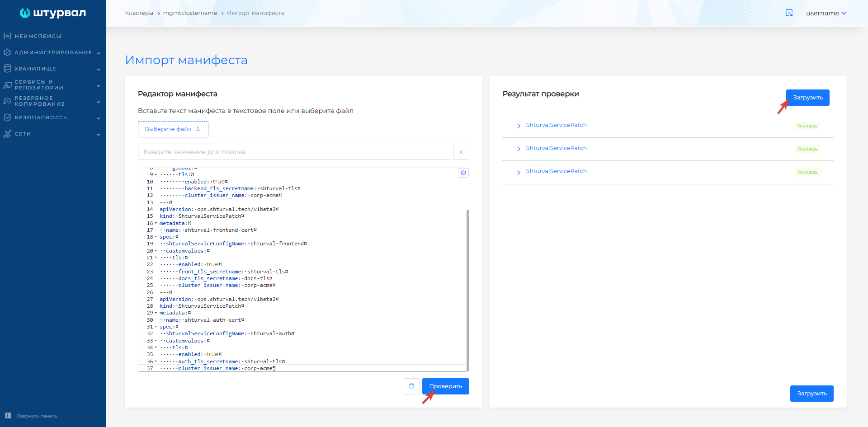
Task: Click the external window icon near username
Action: coord(789,13)
